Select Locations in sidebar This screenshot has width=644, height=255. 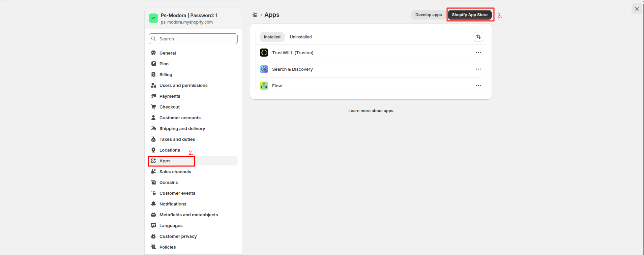click(x=193, y=150)
